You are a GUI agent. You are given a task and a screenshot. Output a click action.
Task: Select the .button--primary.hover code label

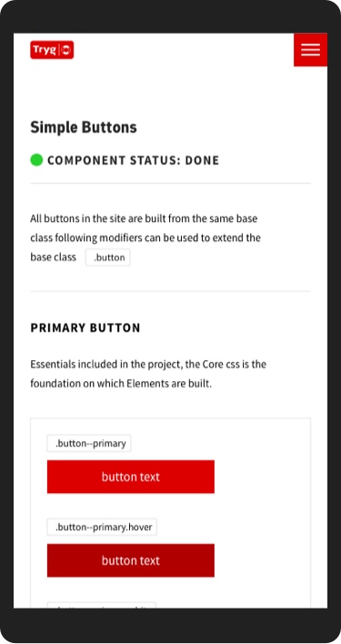coord(102,527)
